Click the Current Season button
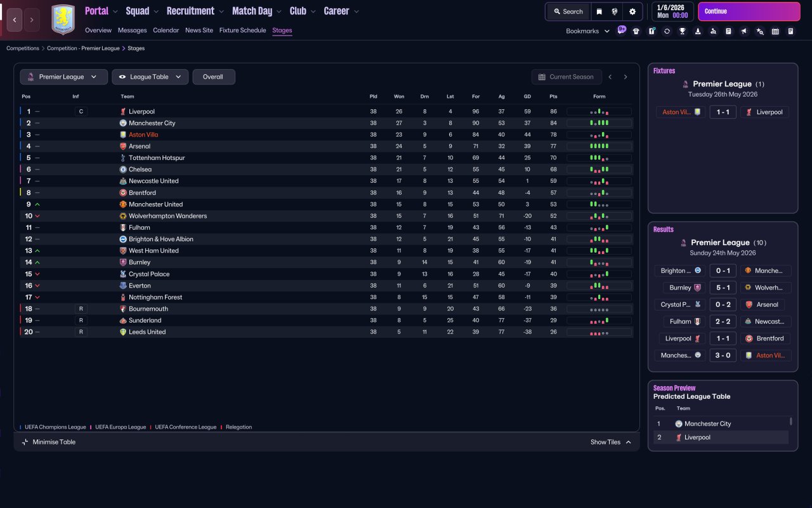This screenshot has width=812, height=508. coord(566,77)
